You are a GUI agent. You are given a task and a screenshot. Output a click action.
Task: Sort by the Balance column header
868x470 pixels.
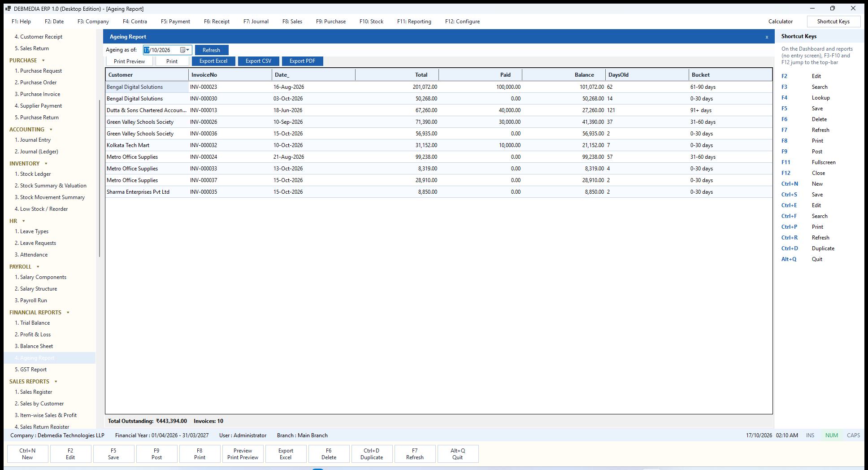(564, 75)
